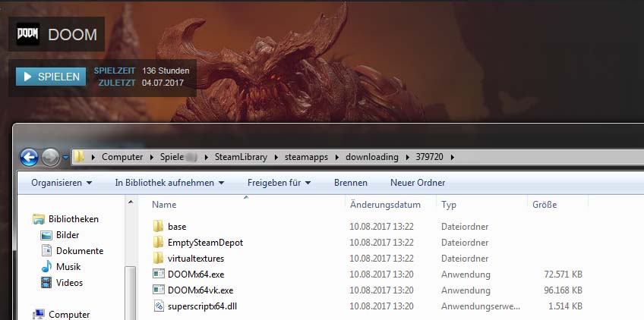Click the Musik note icon
This screenshot has height=320, width=644.
pos(46,266)
